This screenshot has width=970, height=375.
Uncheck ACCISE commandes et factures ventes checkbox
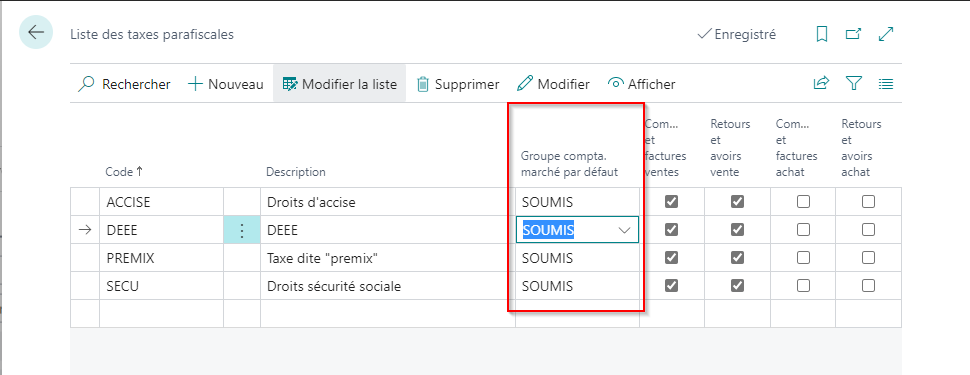click(671, 202)
